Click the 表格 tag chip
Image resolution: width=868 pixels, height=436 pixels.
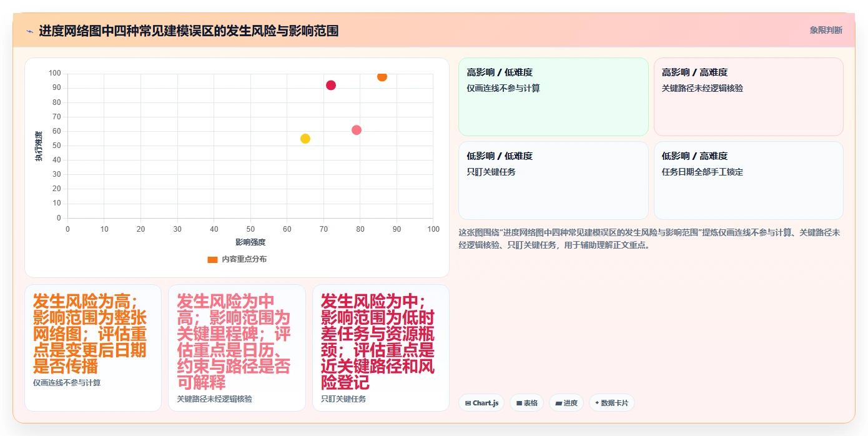coord(527,403)
